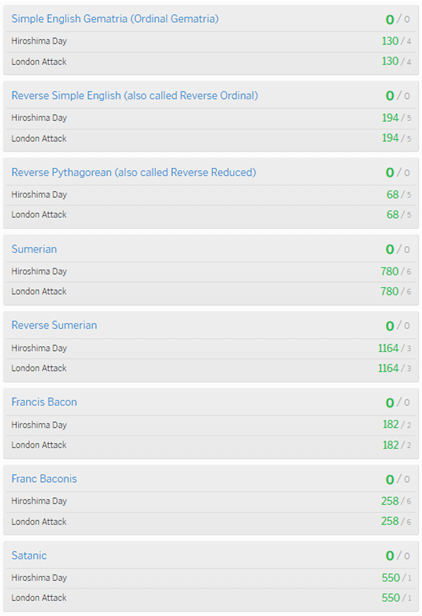Select value 194 for London Attack

coord(390,138)
